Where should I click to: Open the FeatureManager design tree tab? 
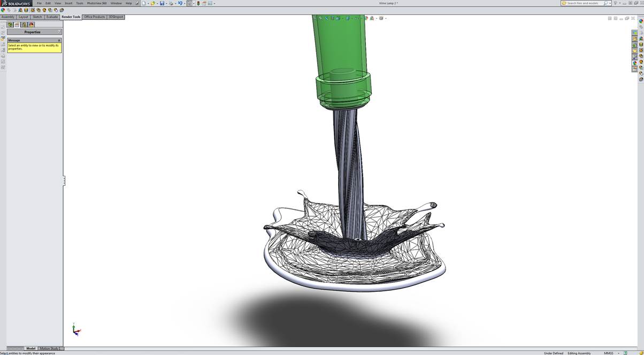point(10,25)
